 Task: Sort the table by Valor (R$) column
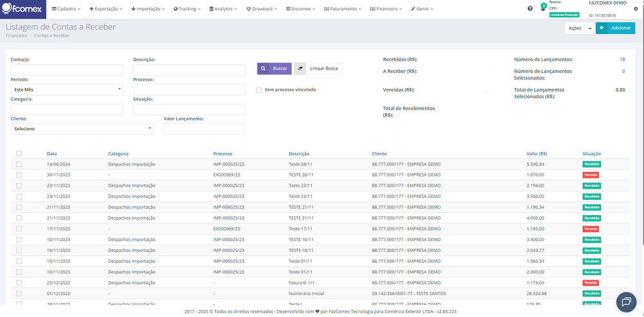pos(536,154)
